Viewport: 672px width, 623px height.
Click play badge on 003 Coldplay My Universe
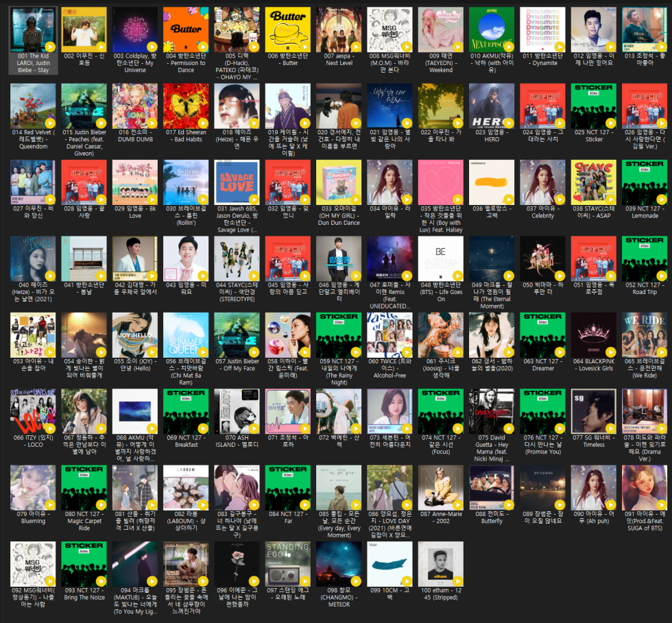(152, 47)
